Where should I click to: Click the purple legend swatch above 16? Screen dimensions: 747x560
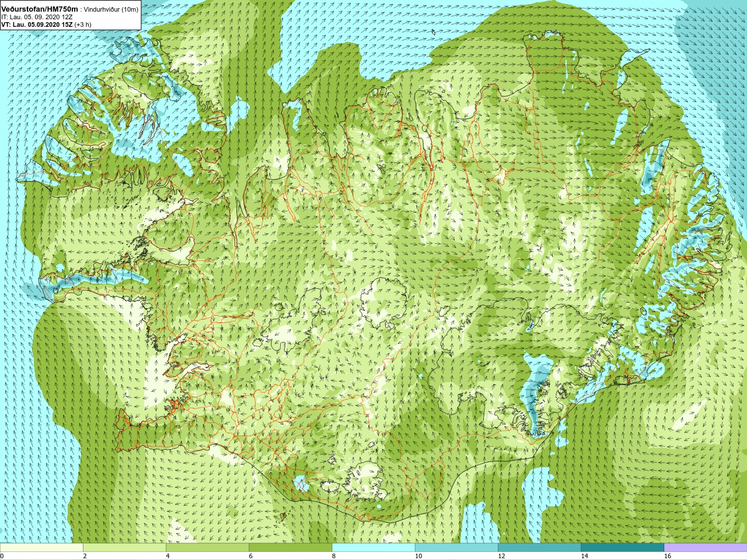click(706, 548)
